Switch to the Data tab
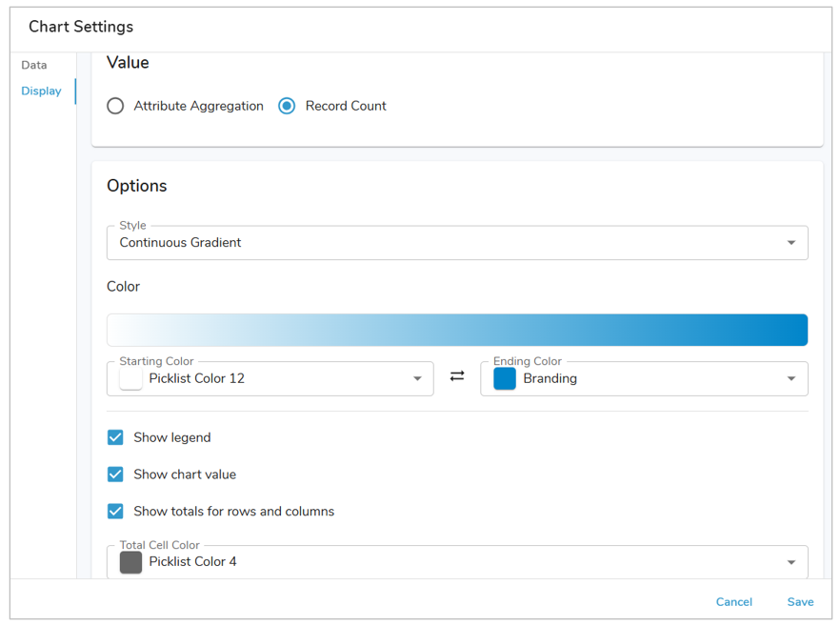Viewport: 840px width, 626px height. 34,65
